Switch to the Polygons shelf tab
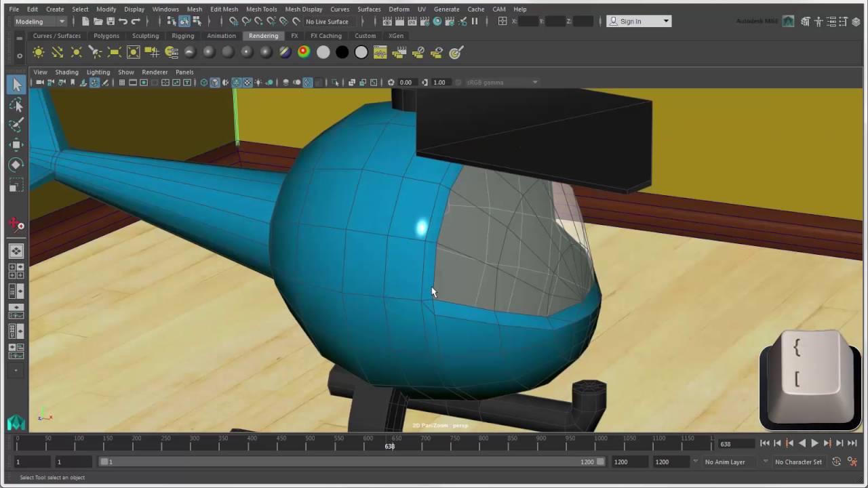Image resolution: width=868 pixels, height=488 pixels. (106, 36)
